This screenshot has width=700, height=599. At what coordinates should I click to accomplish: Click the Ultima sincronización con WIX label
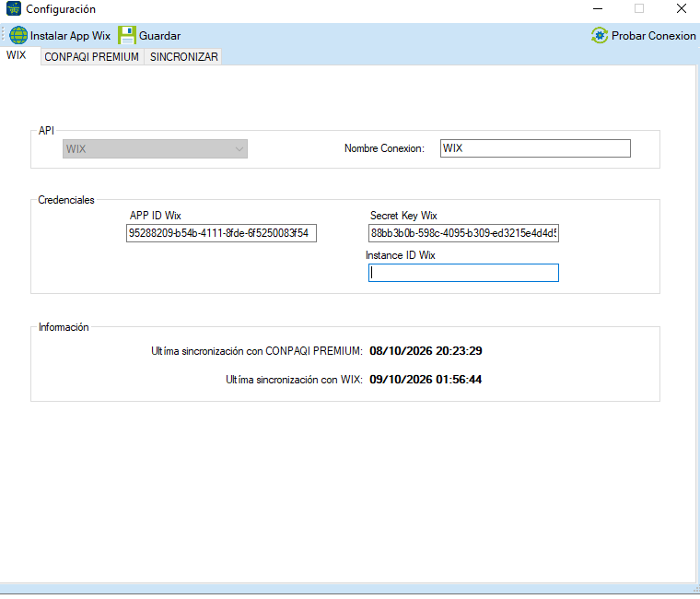294,380
